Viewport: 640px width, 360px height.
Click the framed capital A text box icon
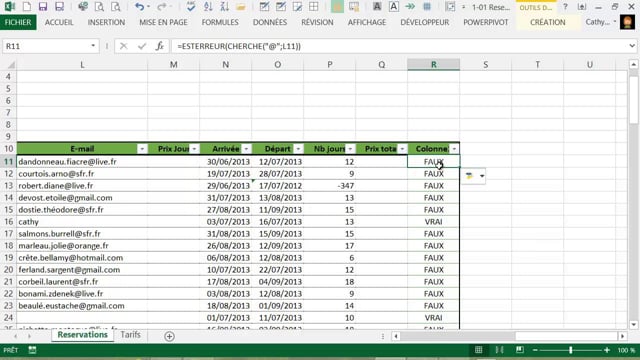[x=393, y=7]
